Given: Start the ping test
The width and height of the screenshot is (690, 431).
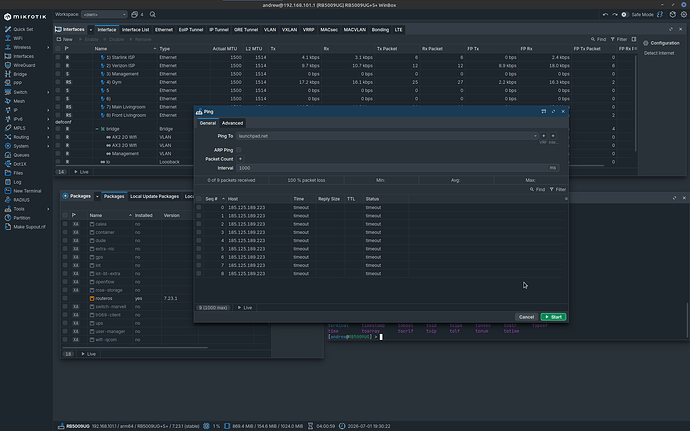Looking at the screenshot, I should tap(553, 317).
